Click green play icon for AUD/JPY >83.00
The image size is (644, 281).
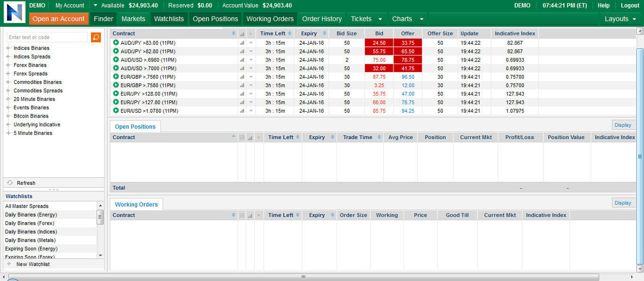[x=116, y=43]
